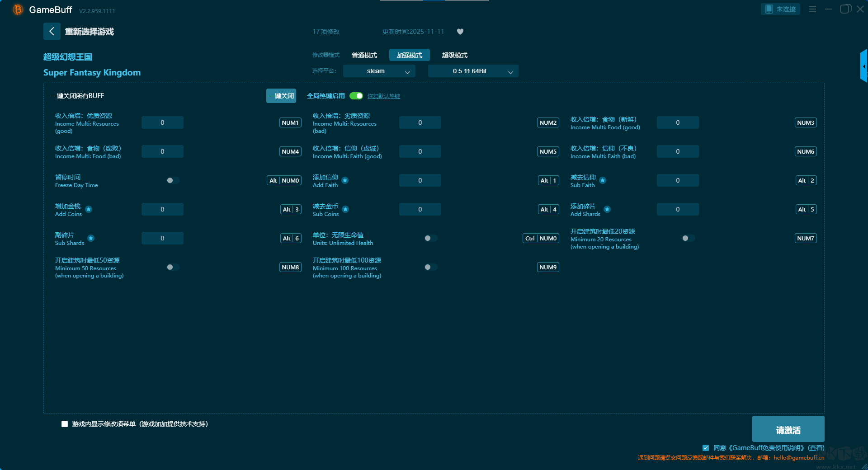Viewport: 868px width, 470px height.
Task: Turn on Units: Unlimited Health toggle
Action: [430, 238]
